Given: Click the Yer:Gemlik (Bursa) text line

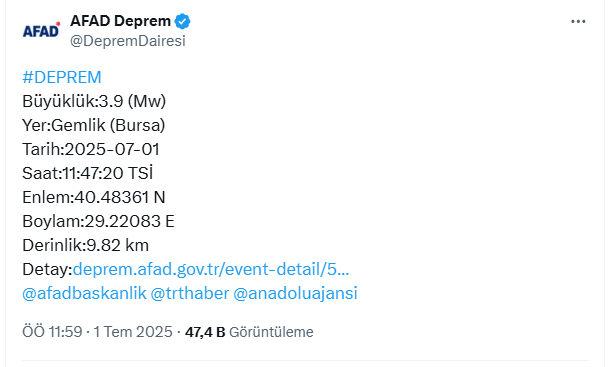Looking at the screenshot, I should pyautogui.click(x=94, y=125).
